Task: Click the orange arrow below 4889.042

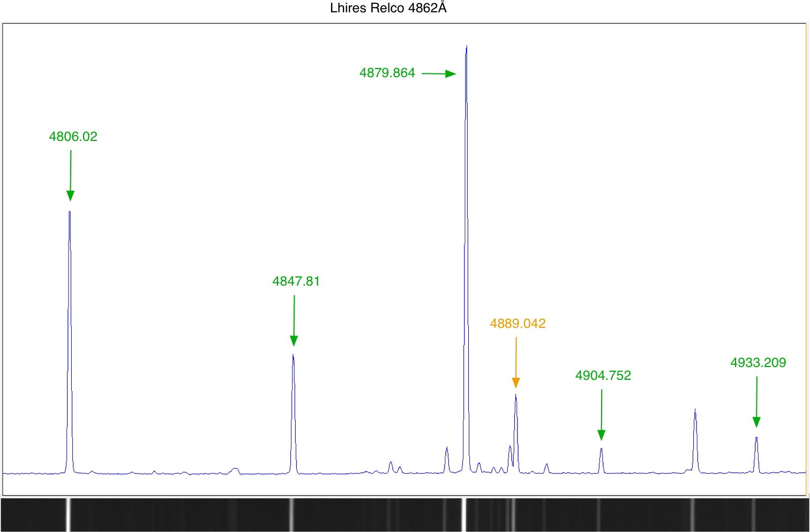Action: click(516, 362)
